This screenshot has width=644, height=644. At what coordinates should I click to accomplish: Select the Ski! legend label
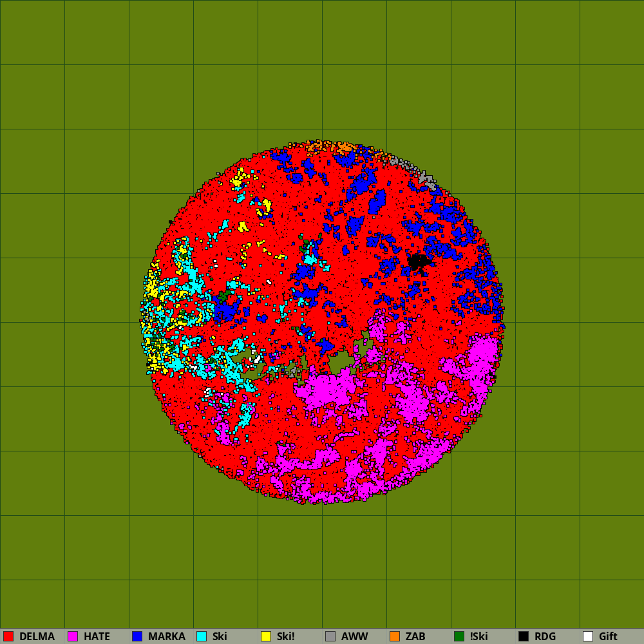pyautogui.click(x=285, y=636)
